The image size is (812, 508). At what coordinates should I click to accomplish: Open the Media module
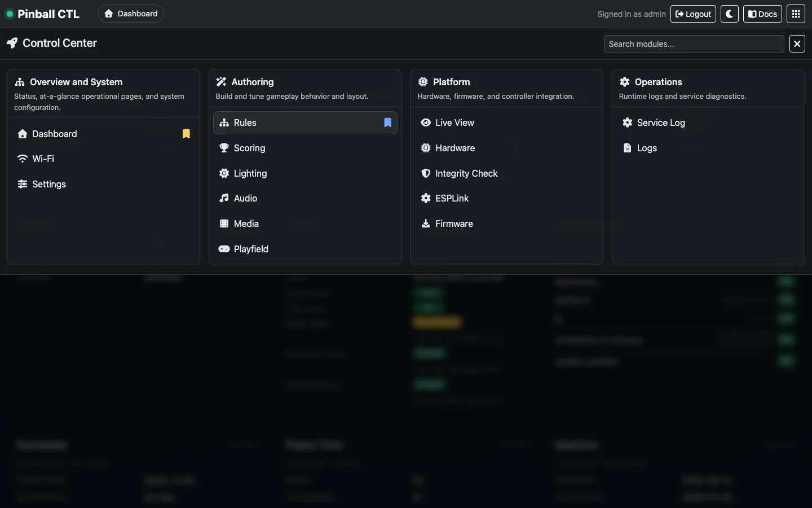[246, 224]
